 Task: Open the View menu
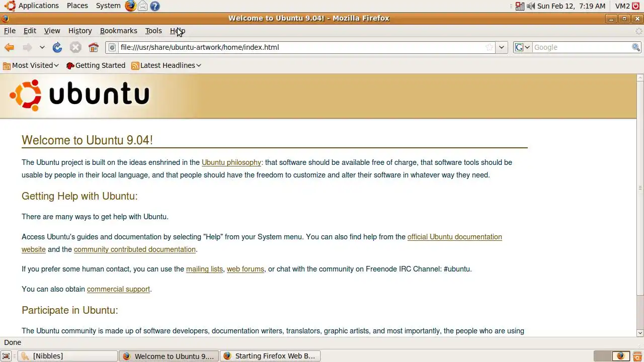[52, 31]
